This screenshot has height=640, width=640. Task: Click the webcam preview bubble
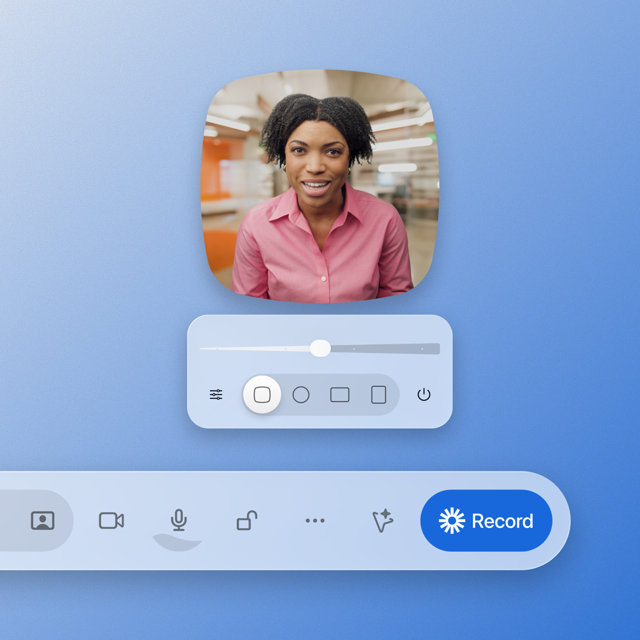[x=320, y=186]
